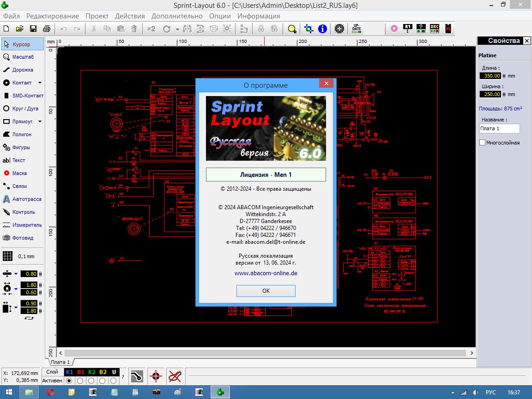Viewport: 532px width, 399px height.
Task: Close the О программе dialog
Action: point(326,84)
